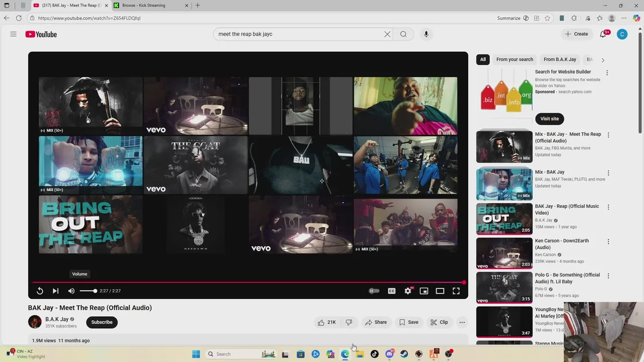Enter full screen mode
Image resolution: width=644 pixels, height=362 pixels.
(x=456, y=291)
